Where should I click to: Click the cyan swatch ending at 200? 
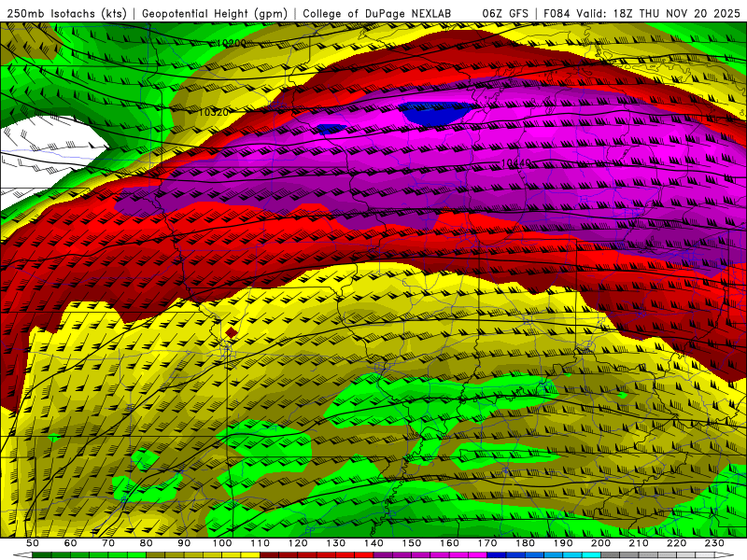pos(591,554)
